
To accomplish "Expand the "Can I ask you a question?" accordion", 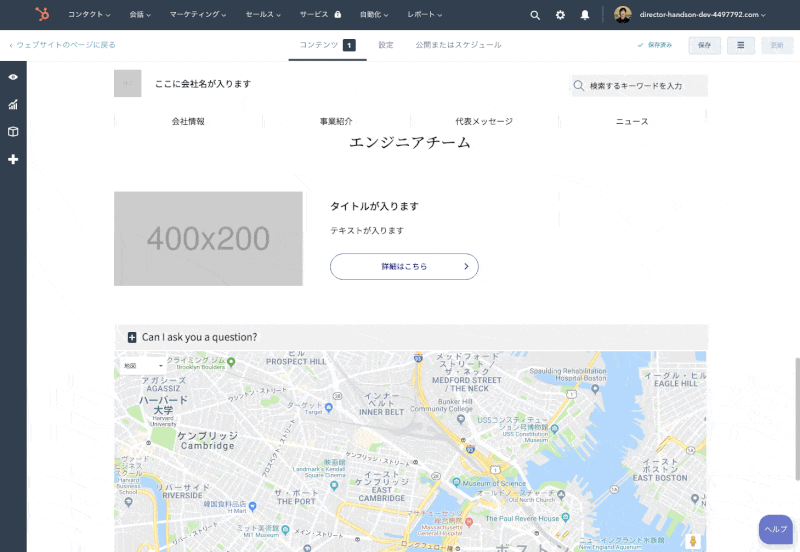I will (132, 337).
